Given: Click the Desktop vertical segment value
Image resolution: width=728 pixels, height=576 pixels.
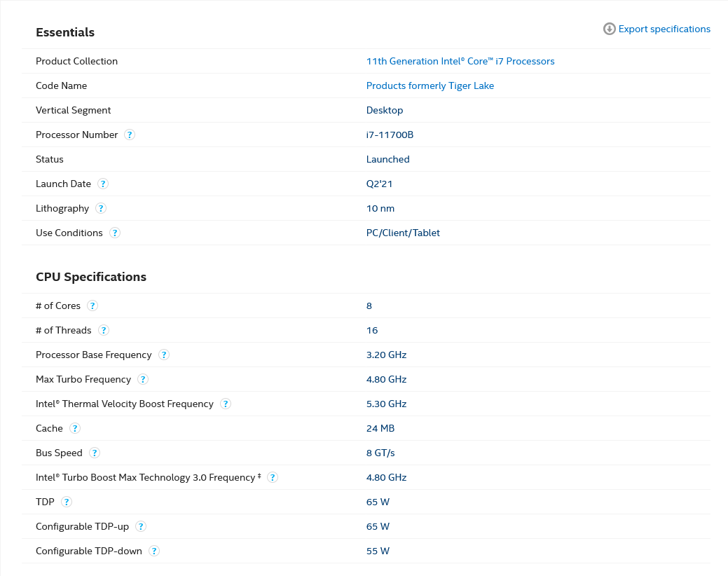Looking at the screenshot, I should coord(385,111).
